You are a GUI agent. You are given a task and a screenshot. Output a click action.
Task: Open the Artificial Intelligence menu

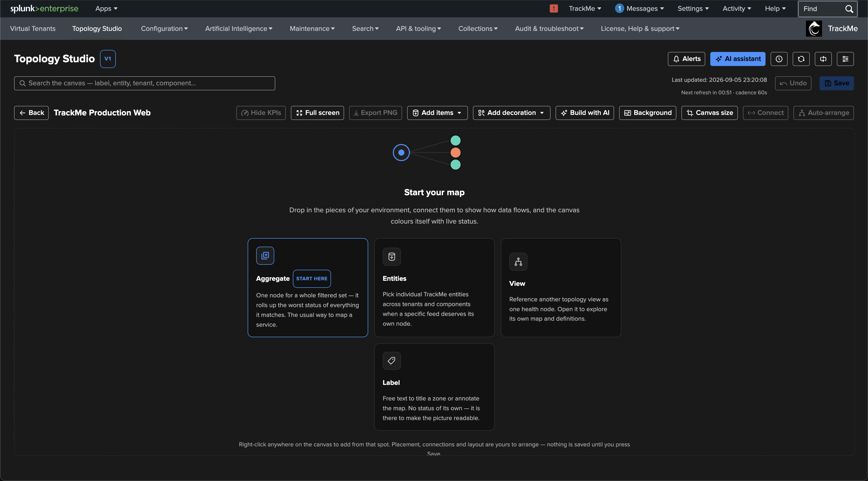tap(239, 29)
